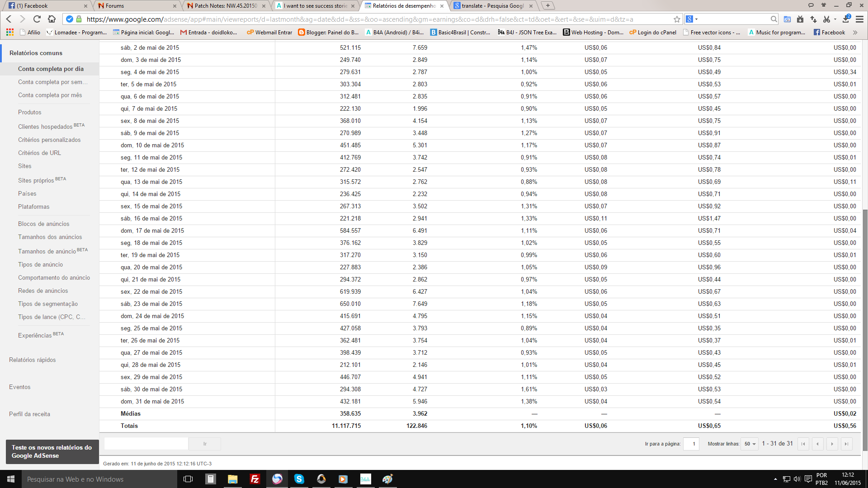Click the Ir para a página input field
Screen dimensions: 868x488
[x=691, y=444]
